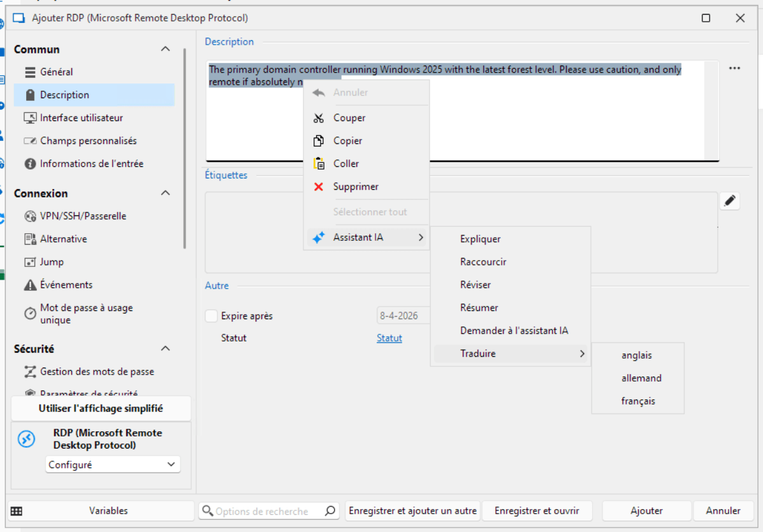Viewport: 763px width, 532px height.
Task: Select français in Traduire submenu
Action: pyautogui.click(x=637, y=401)
